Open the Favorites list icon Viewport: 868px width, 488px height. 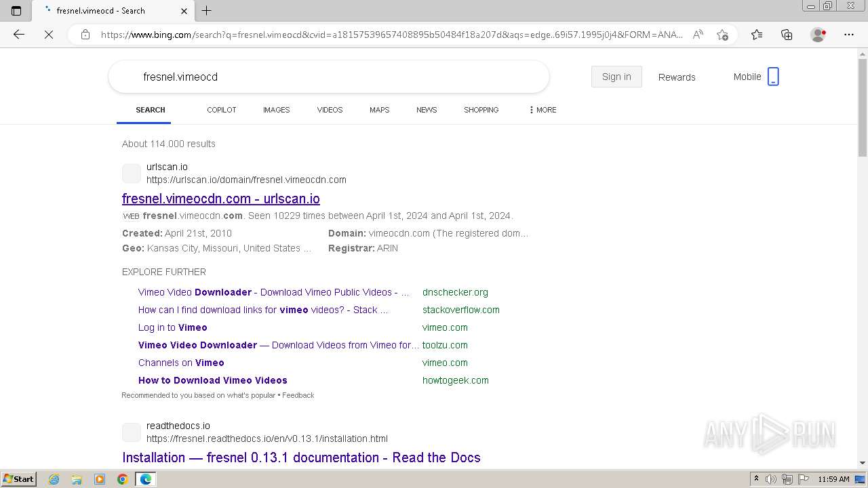[757, 35]
